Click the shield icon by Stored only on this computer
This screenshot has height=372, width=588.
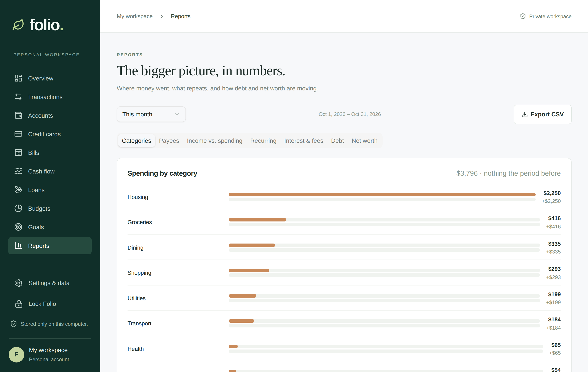14,324
